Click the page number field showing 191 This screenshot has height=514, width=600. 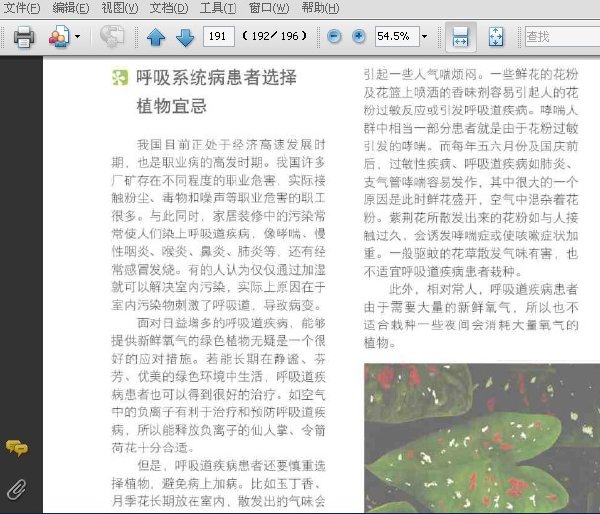218,37
